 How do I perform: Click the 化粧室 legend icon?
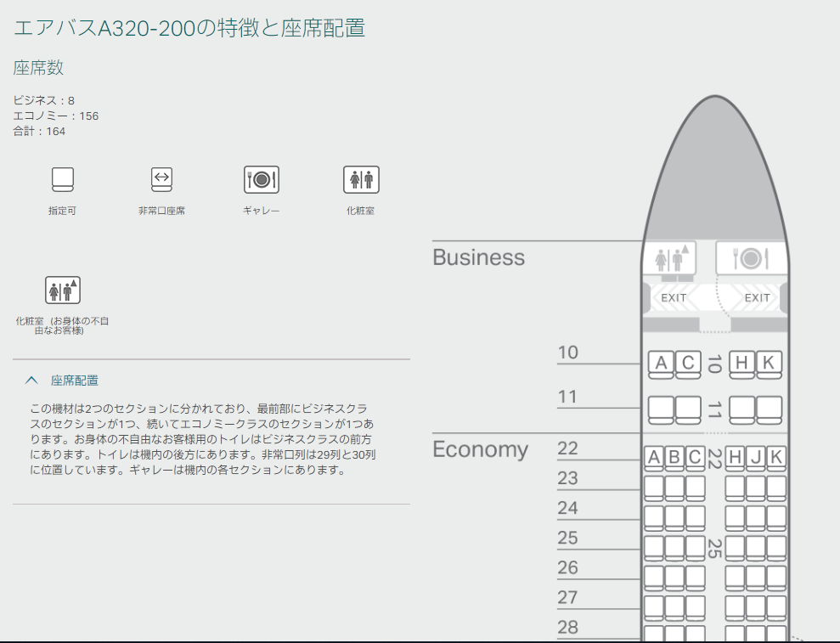(x=361, y=179)
